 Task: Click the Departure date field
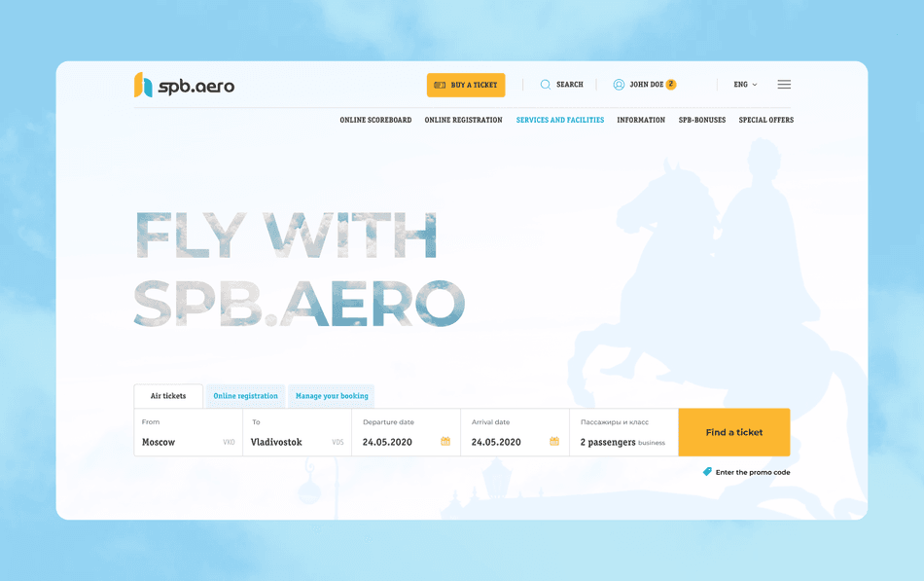coord(406,432)
